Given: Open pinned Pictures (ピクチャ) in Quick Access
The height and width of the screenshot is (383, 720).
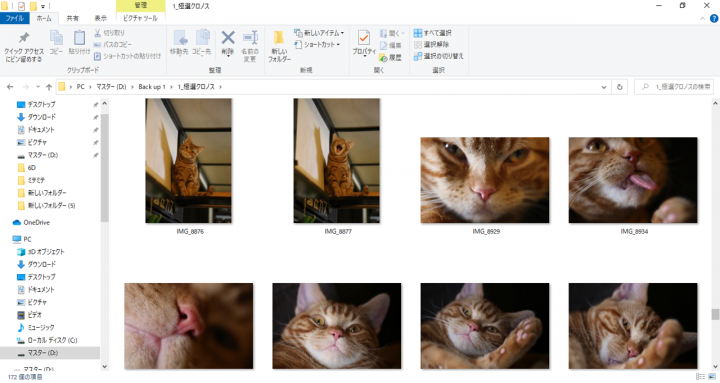Looking at the screenshot, I should (x=37, y=142).
